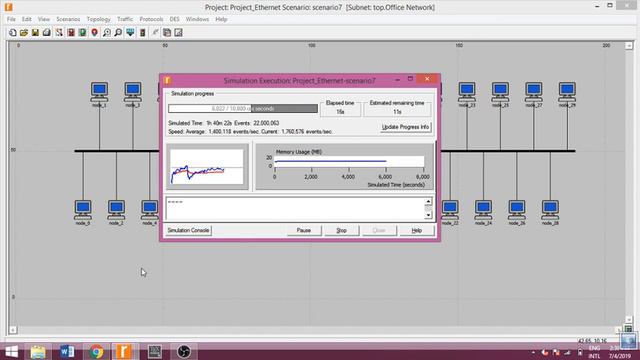Click the message log scroll-down arrow
Screen dimensions: 640x360
click(428, 215)
